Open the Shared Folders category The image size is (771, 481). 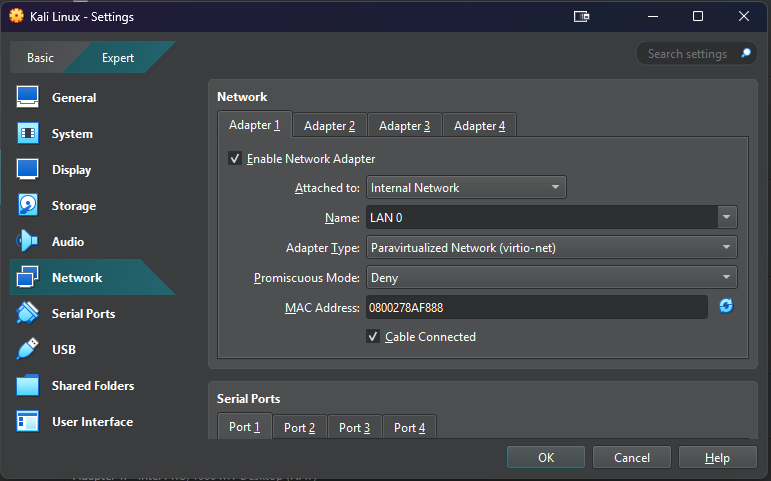(93, 386)
